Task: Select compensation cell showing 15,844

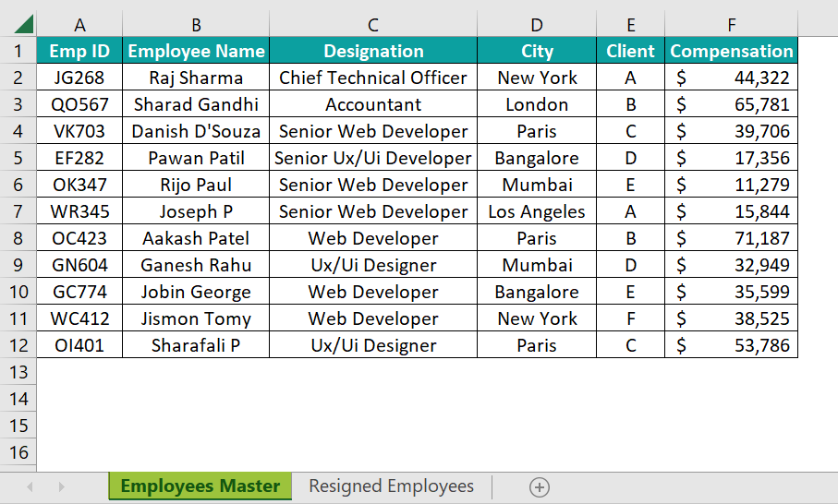Action: click(731, 211)
